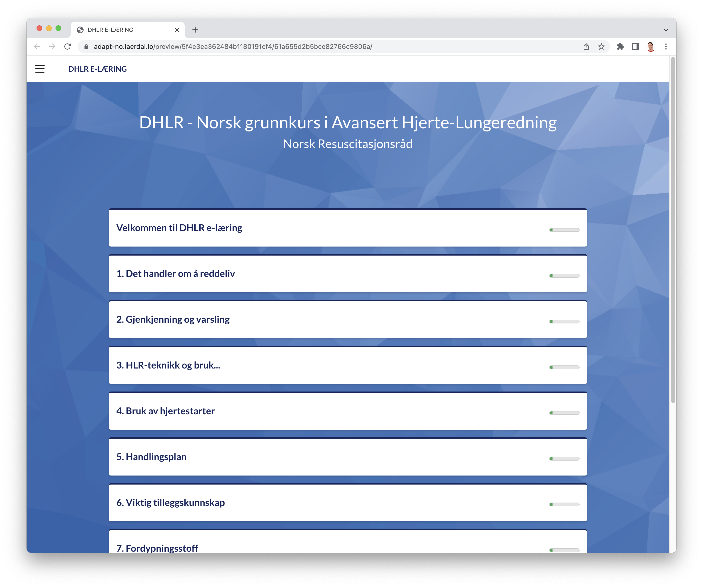Click the browser forward arrow
This screenshot has width=703, height=588.
pyautogui.click(x=52, y=47)
